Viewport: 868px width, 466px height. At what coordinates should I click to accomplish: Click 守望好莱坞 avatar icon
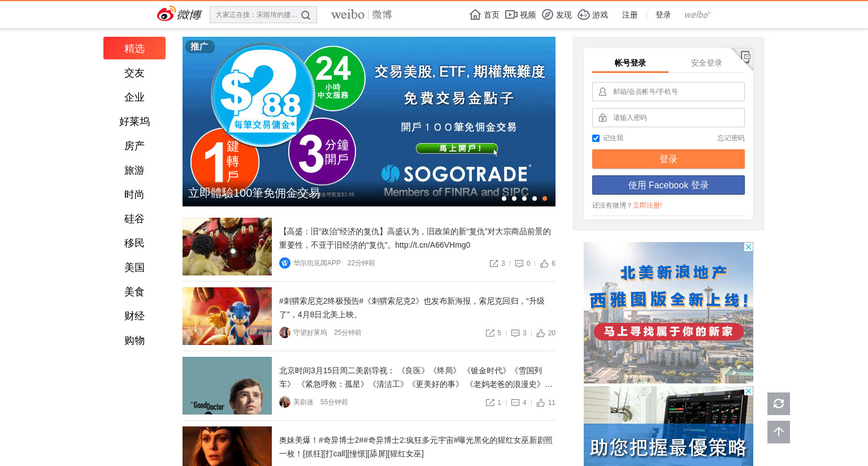click(285, 333)
